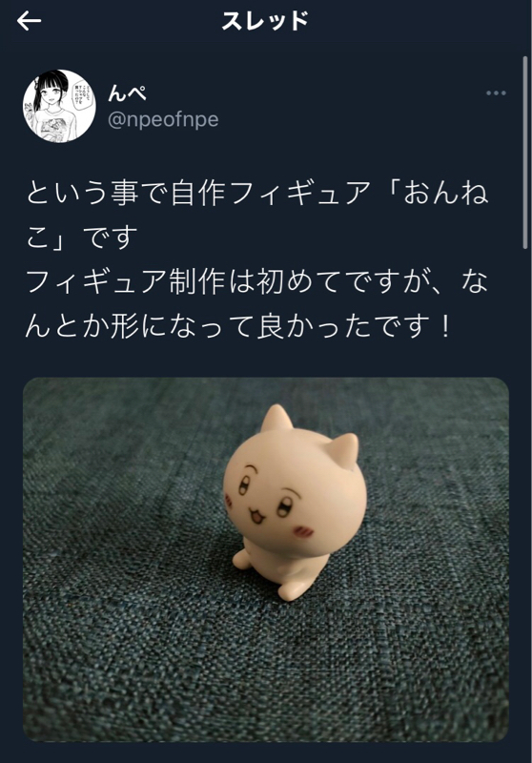Click the line フィギュア制作は初めてですが
The height and width of the screenshot is (763, 532).
[256, 281]
